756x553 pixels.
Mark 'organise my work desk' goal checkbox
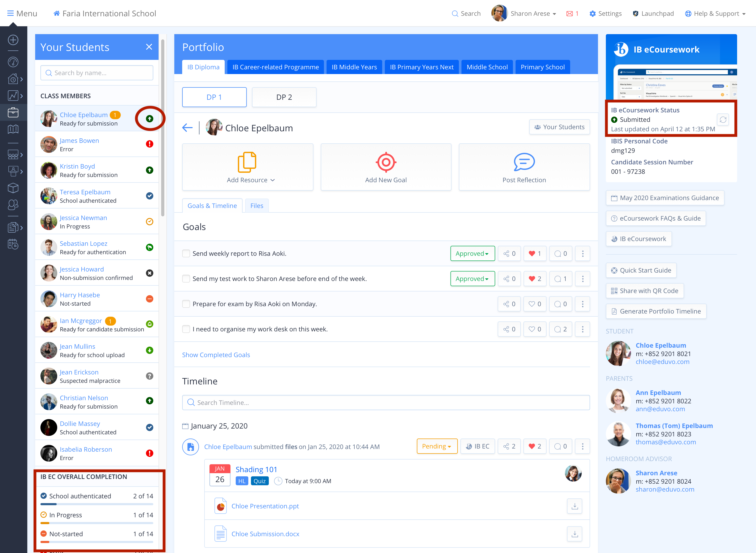coord(186,329)
